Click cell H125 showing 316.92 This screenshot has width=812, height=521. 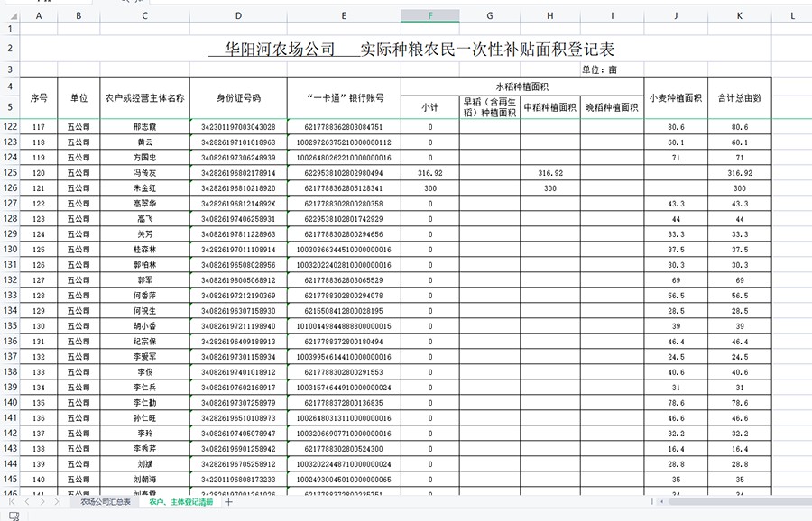550,173
